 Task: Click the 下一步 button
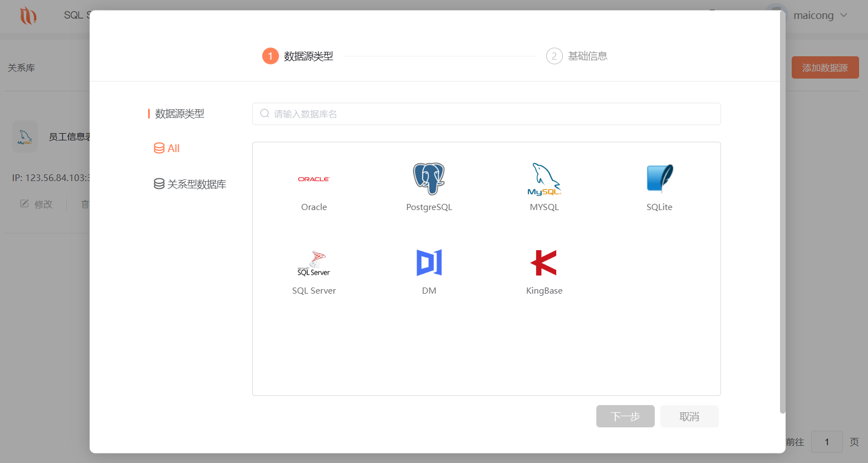[x=625, y=416]
